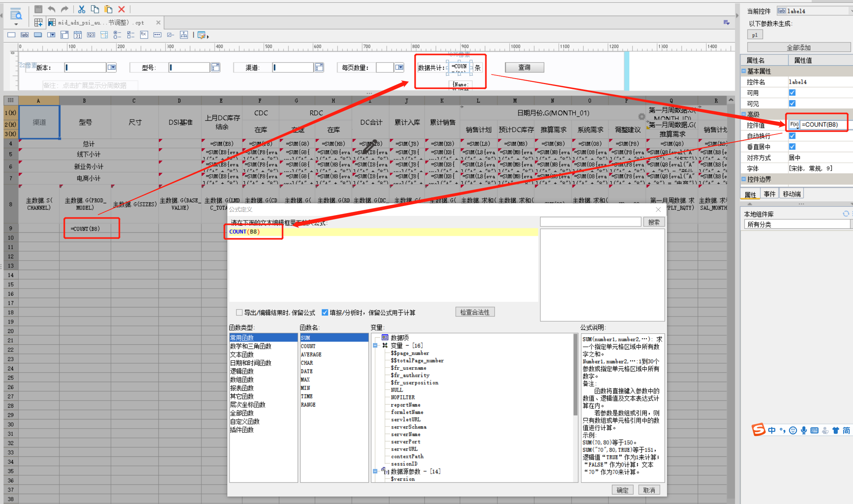This screenshot has width=853, height=504.
Task: Add a new report sheet icon
Action: pos(38,22)
